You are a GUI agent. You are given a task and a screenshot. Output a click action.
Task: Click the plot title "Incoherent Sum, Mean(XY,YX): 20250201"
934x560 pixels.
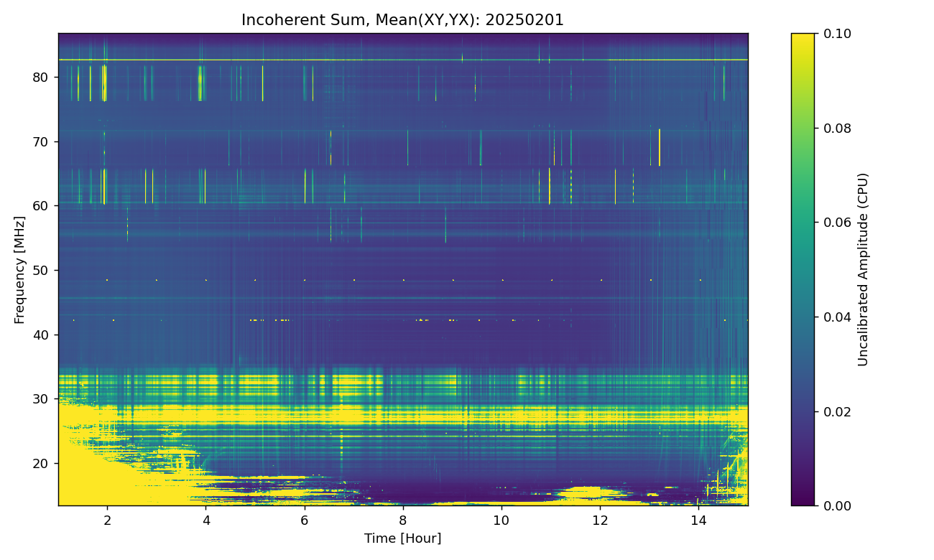point(402,20)
